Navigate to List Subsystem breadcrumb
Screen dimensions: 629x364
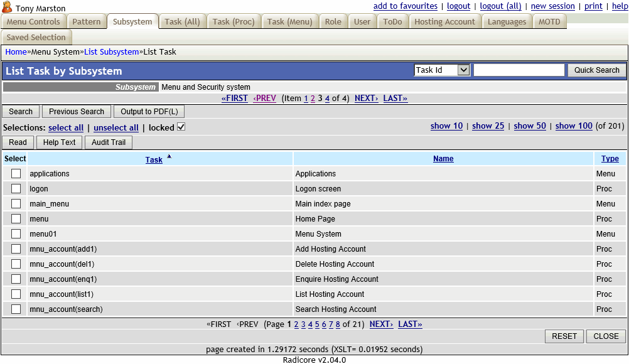point(111,51)
